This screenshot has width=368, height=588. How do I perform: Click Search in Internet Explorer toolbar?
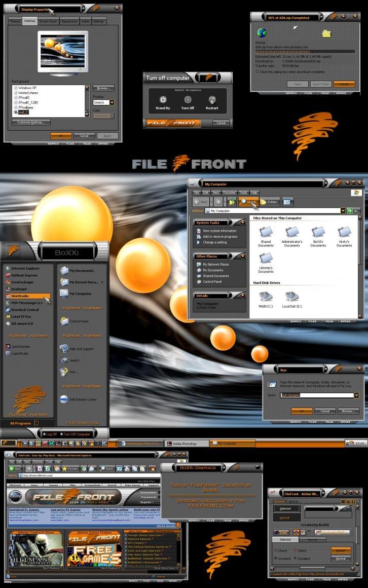coord(106,468)
